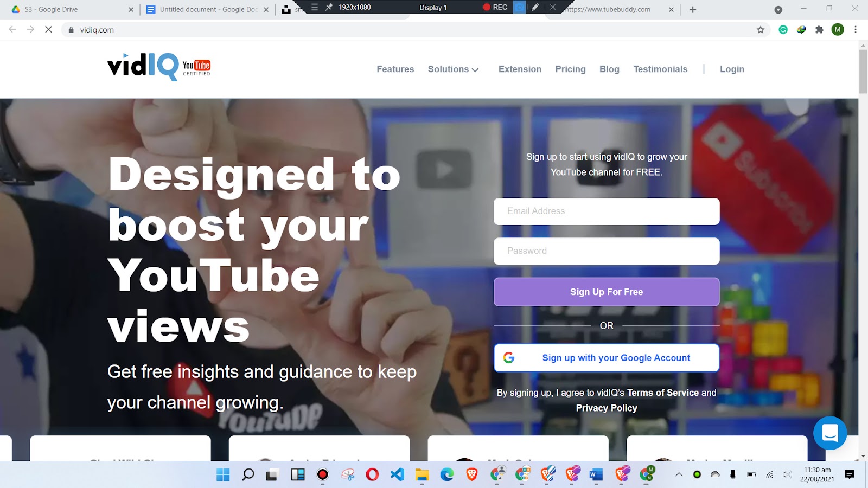868x488 pixels.
Task: Open the chat support widget
Action: [830, 433]
